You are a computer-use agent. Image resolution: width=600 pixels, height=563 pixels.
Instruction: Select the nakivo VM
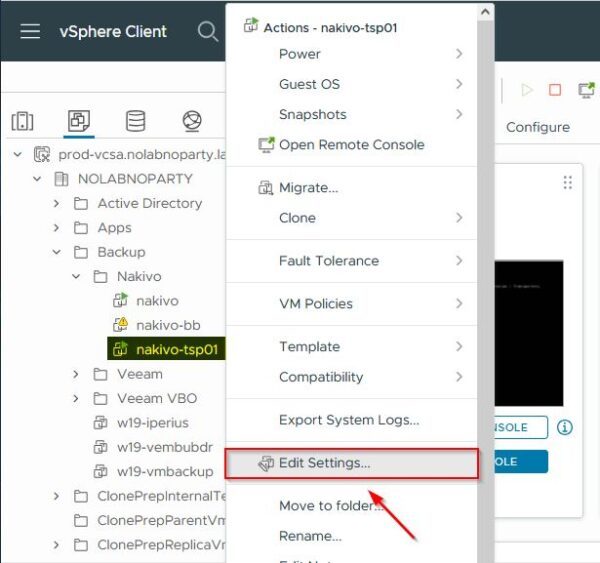pos(157,301)
